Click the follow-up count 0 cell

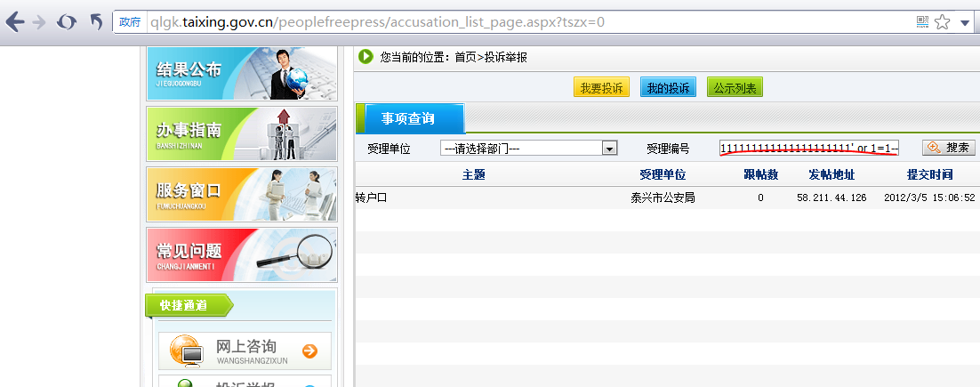click(x=760, y=198)
